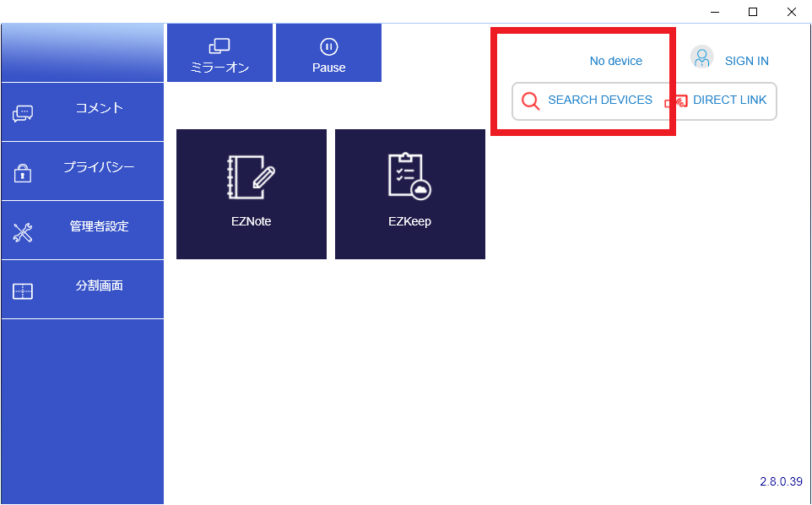Click the SIGN IN link

tap(746, 61)
